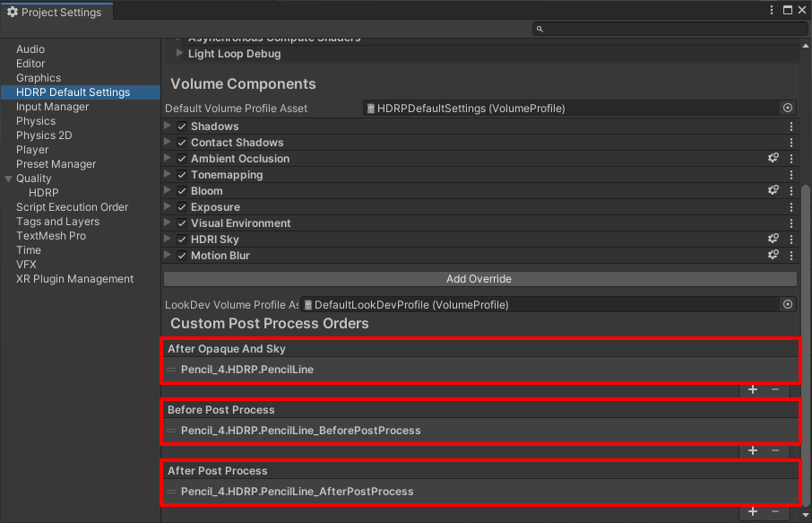Toggle the Tonemapping override checkbox
The image size is (812, 523).
182,175
